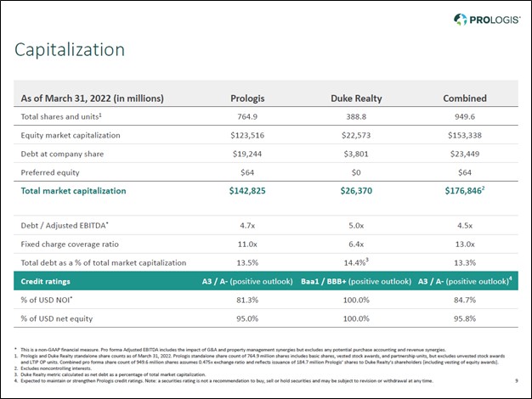The width and height of the screenshot is (532, 399).
Task: Select the Prologis column header
Action: click(248, 98)
